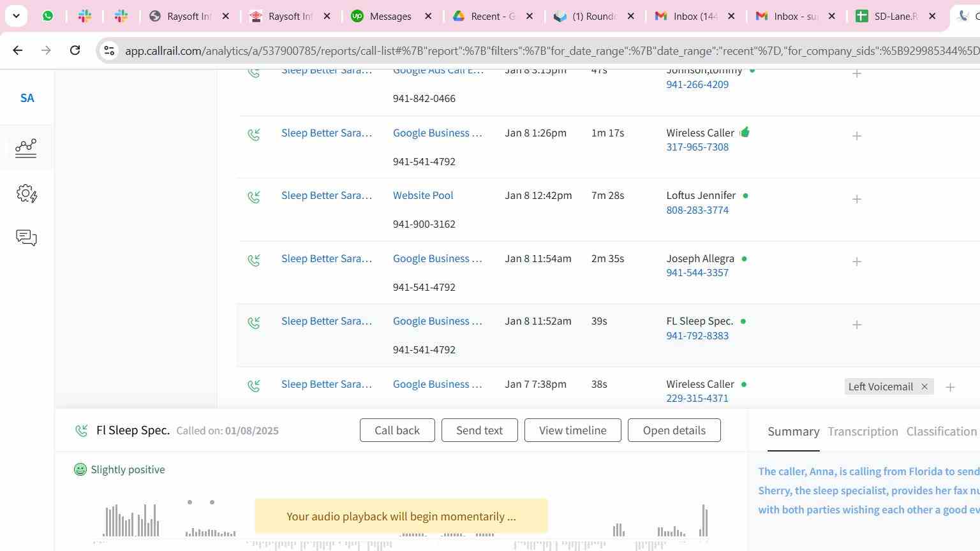This screenshot has width=980, height=551.
Task: Click the Send text button
Action: (479, 430)
